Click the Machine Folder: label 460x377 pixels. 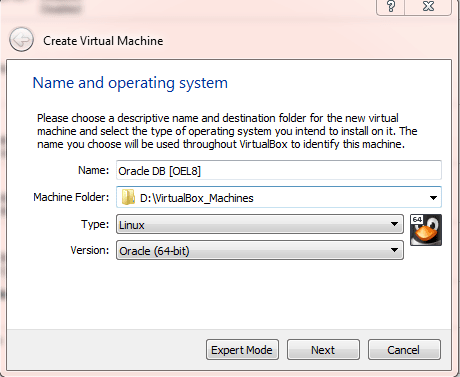tap(71, 197)
